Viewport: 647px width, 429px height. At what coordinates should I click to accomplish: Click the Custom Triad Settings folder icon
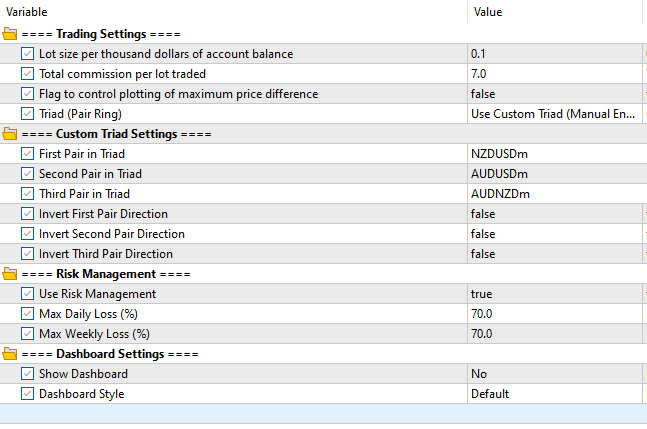click(10, 133)
